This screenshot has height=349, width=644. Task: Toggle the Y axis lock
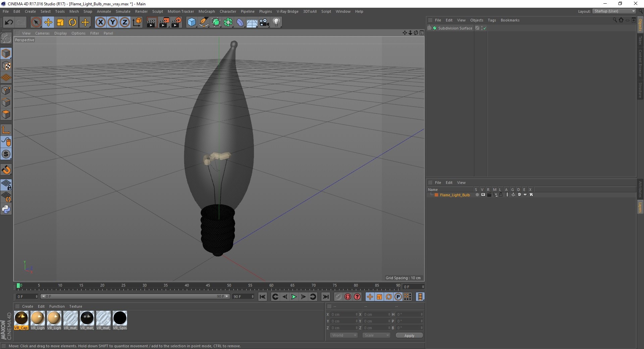click(x=113, y=22)
